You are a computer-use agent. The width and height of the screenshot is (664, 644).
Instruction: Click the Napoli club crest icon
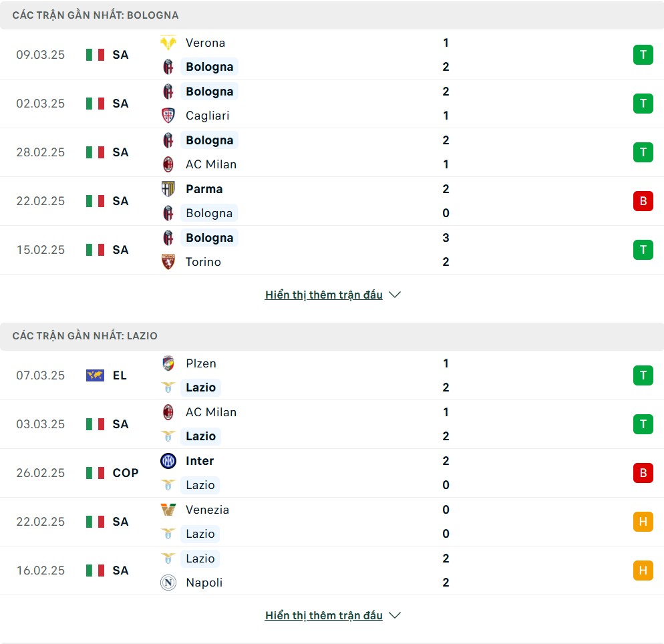pyautogui.click(x=168, y=583)
